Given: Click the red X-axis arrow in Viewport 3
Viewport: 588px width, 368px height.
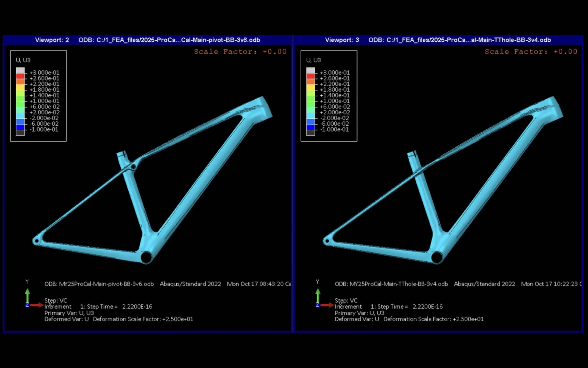Looking at the screenshot, I should 327,305.
